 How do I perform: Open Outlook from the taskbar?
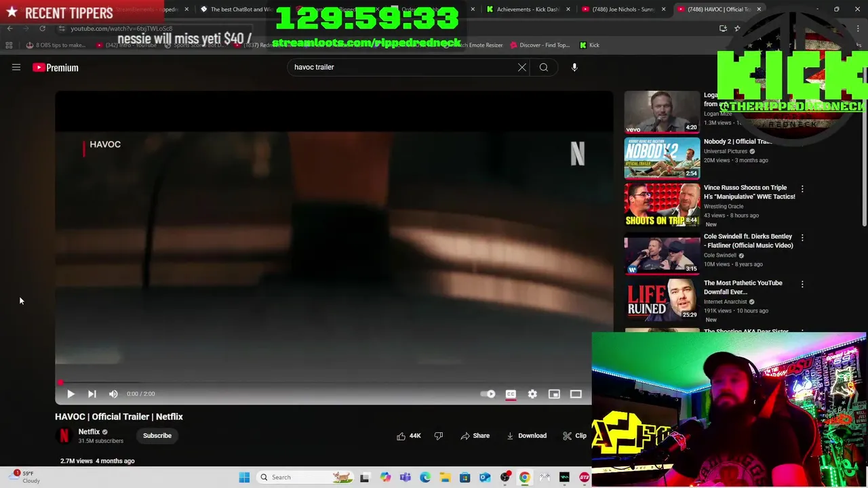coord(485,477)
